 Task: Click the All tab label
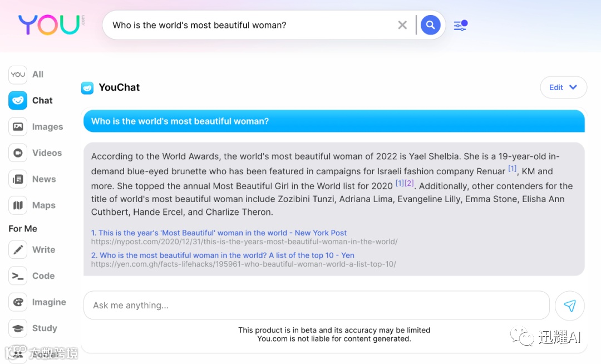38,75
